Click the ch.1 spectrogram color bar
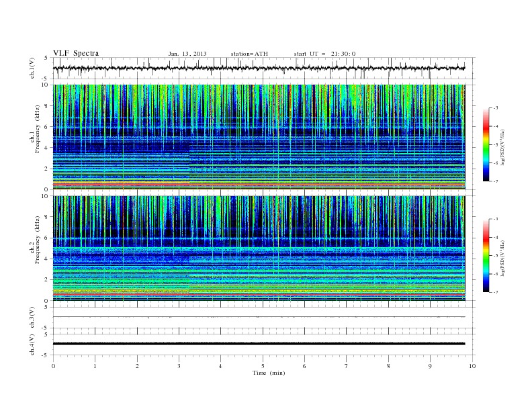 486,144
